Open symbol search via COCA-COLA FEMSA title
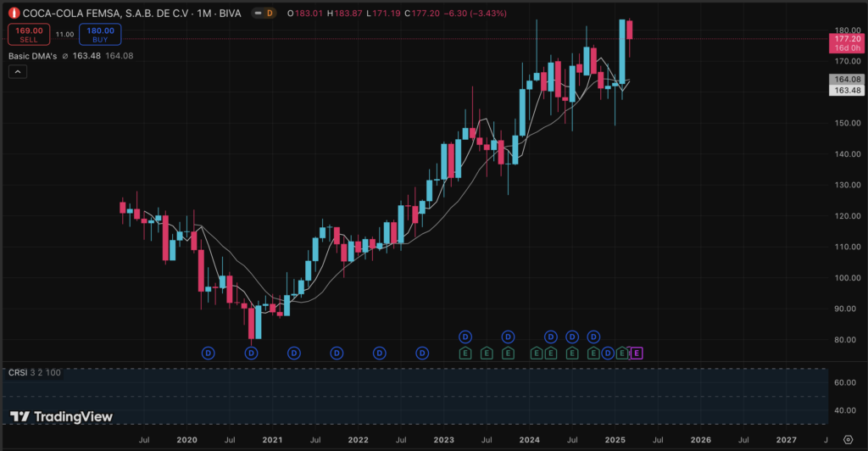The width and height of the screenshot is (868, 451). [131, 14]
